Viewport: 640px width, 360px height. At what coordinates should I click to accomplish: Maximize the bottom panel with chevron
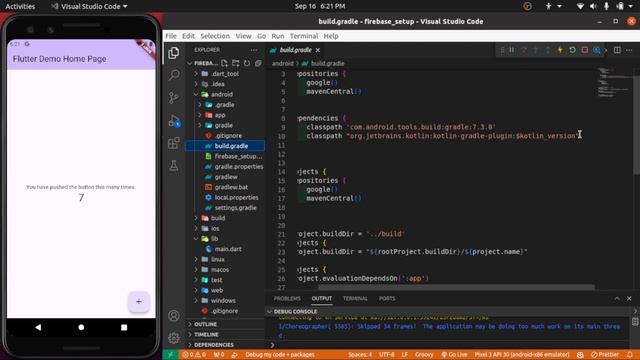pyautogui.click(x=617, y=298)
